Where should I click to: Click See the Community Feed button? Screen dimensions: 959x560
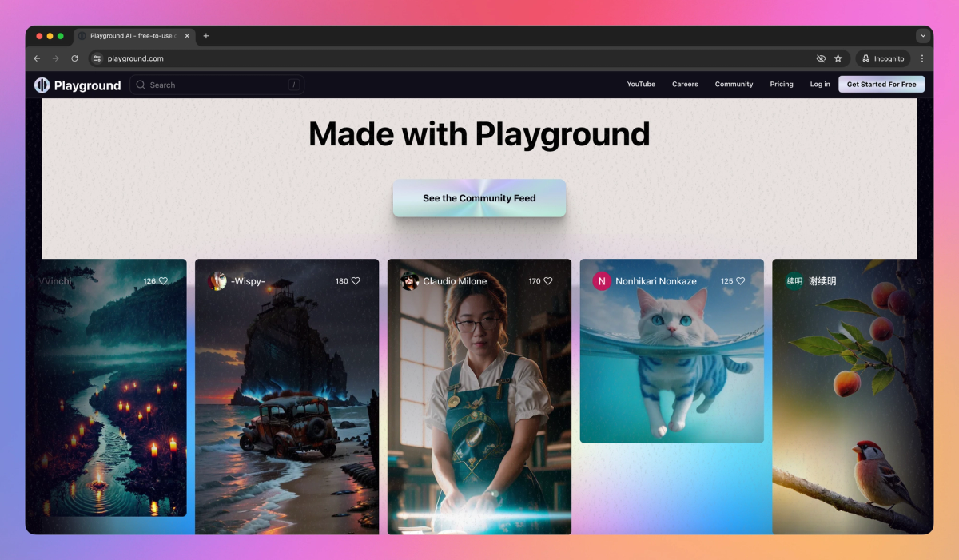point(479,198)
